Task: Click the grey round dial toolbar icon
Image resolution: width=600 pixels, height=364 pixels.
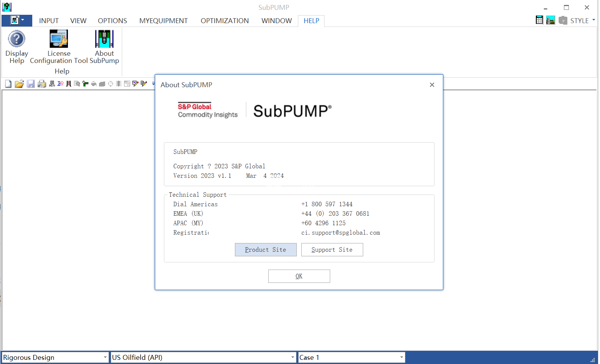Action: point(110,84)
